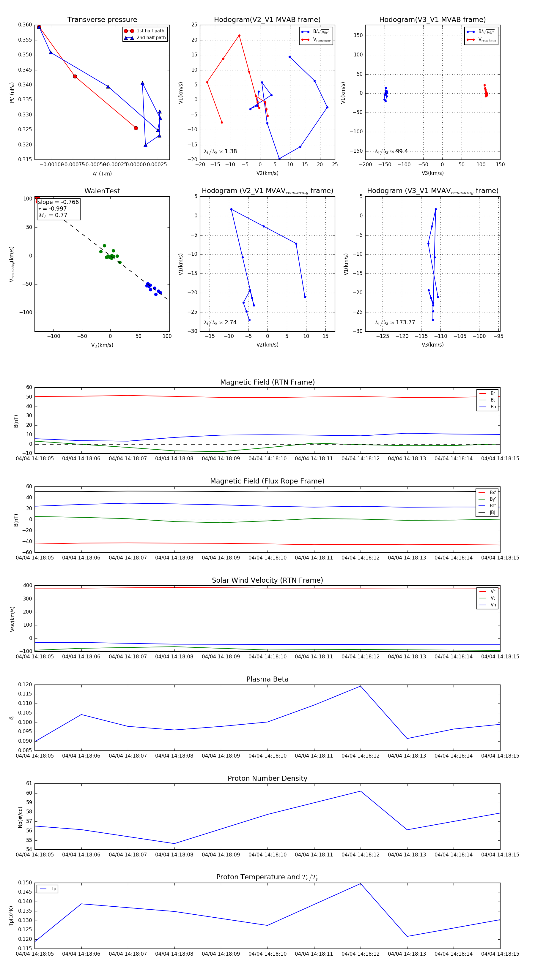
Task: Click the 'Bt' legend entry
Action: pos(487,400)
